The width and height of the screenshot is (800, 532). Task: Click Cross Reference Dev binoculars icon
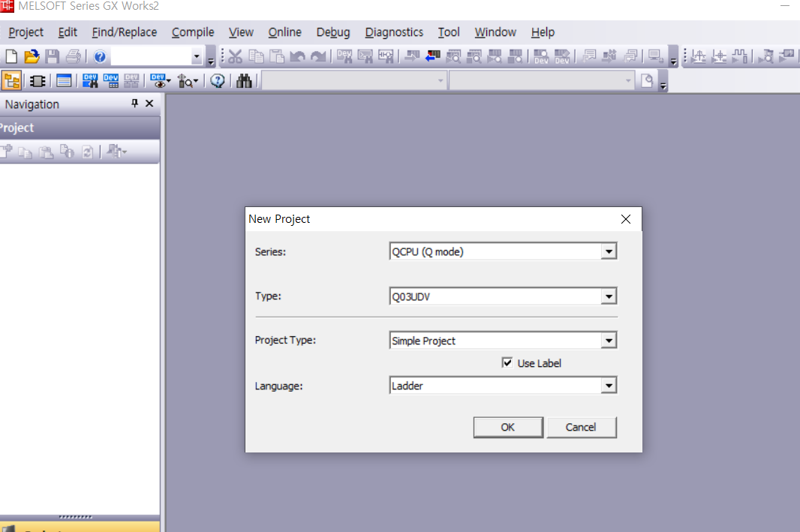pyautogui.click(x=90, y=80)
